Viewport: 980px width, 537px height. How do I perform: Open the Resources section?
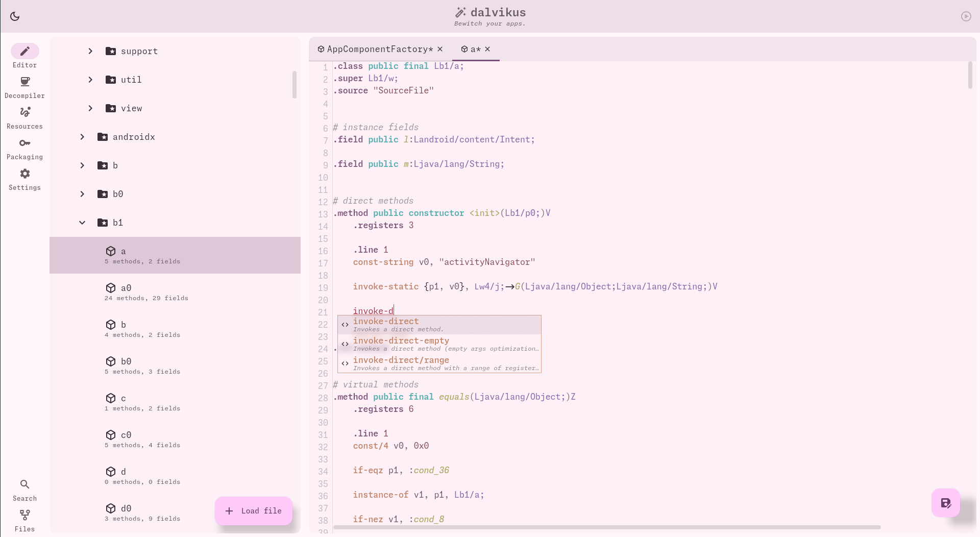pos(24,118)
